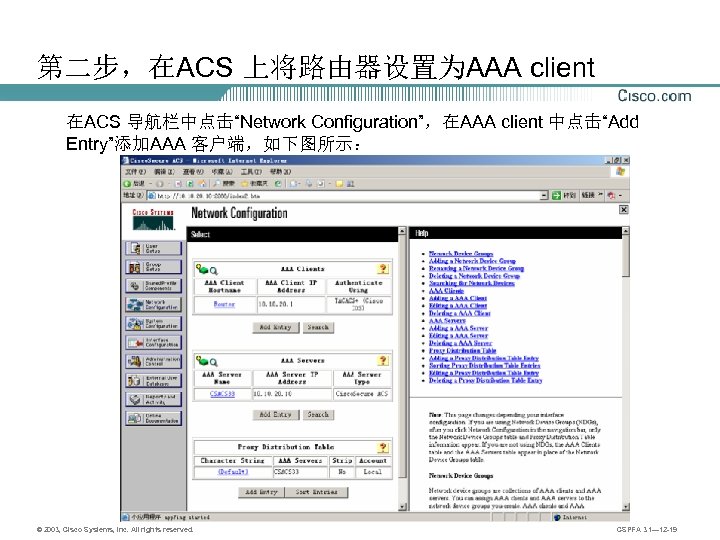720x540 pixels.
Task: Open the address bar dropdown arrow
Action: pos(544,196)
